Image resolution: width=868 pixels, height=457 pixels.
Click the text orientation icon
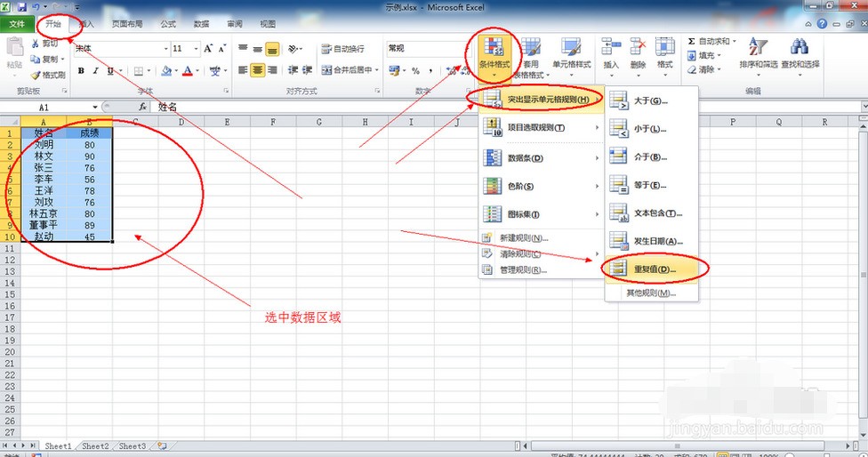tap(293, 49)
